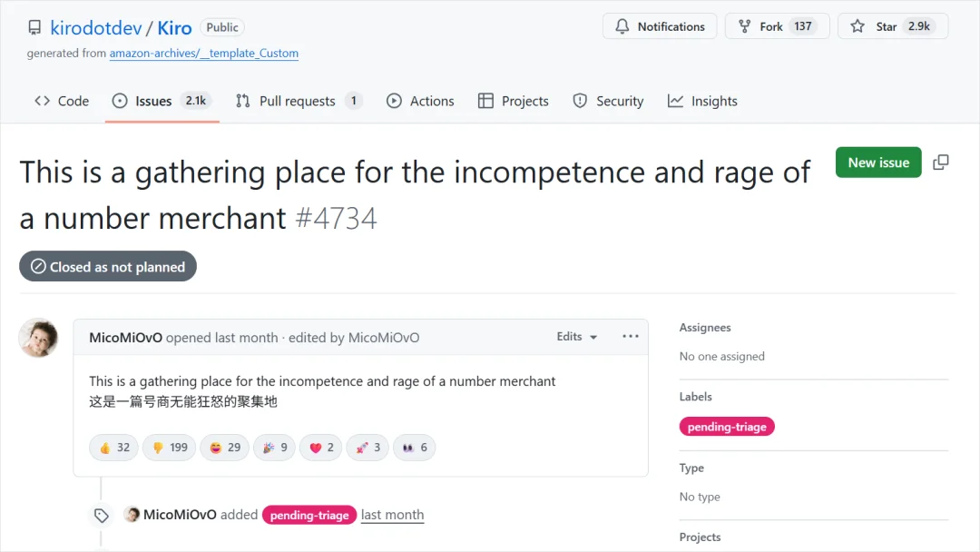Toggle the rocket reaction
Screen dimensions: 980x552
(367, 448)
